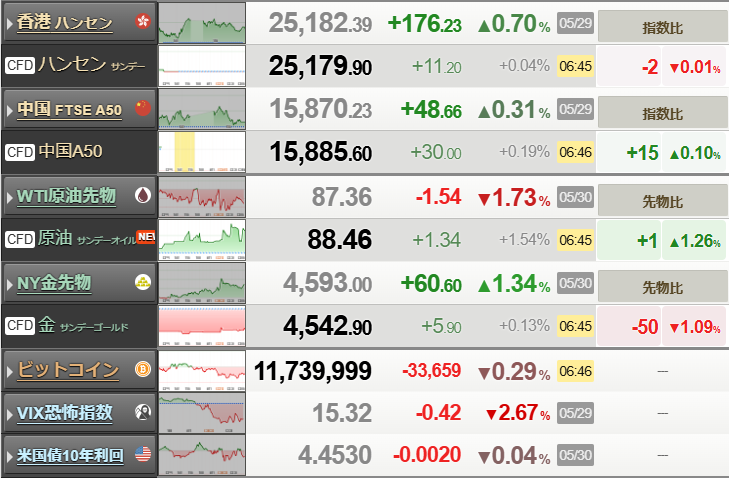Click the NY gold bars icon
This screenshot has height=478, width=729.
(x=143, y=282)
